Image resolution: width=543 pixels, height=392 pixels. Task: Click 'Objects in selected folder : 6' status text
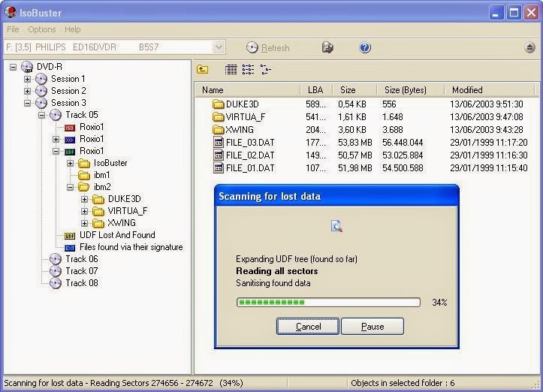403,383
